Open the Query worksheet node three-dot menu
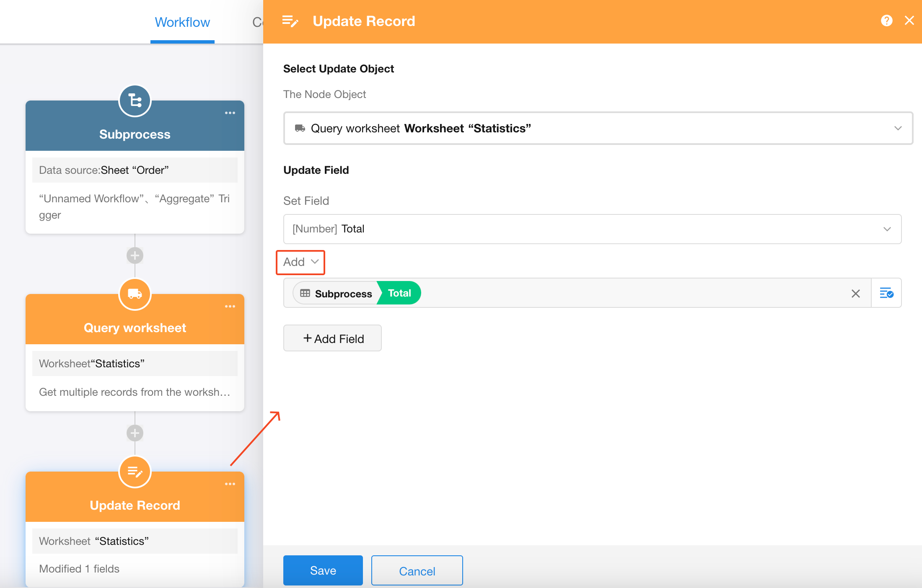Screen dimensions: 922x588 click(230, 307)
